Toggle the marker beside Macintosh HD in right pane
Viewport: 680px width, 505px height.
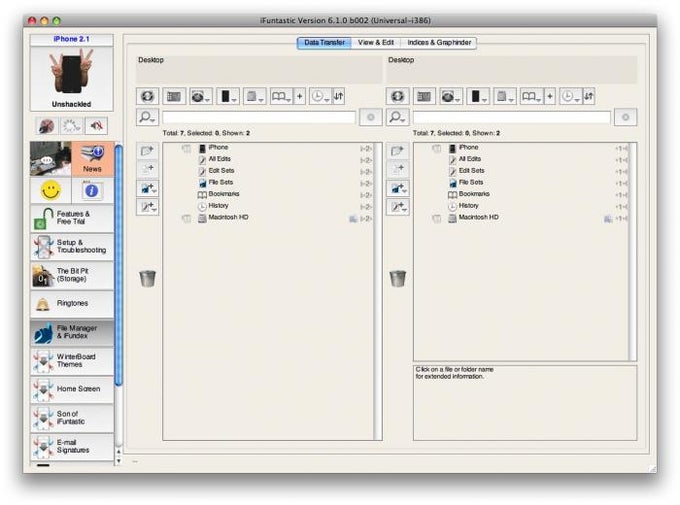point(437,218)
